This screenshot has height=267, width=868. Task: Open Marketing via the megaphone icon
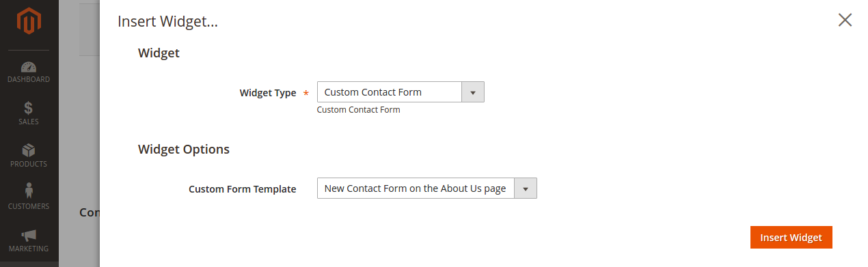pos(29,235)
